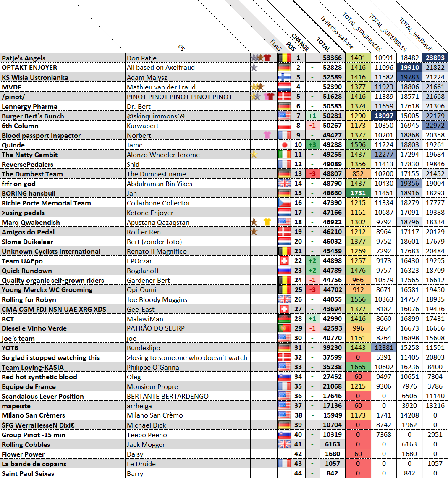Click the gold star for The Natty Gambit
Viewport: 448px width, 478px height.
(254, 155)
